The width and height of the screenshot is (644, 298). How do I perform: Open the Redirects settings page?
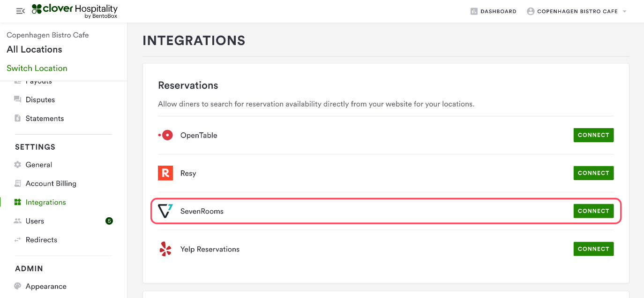tap(41, 240)
